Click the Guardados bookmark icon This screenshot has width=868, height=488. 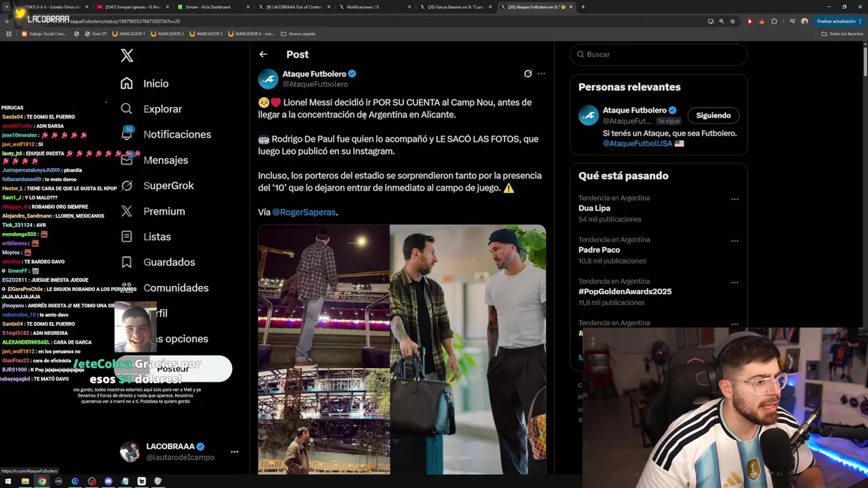coord(127,262)
